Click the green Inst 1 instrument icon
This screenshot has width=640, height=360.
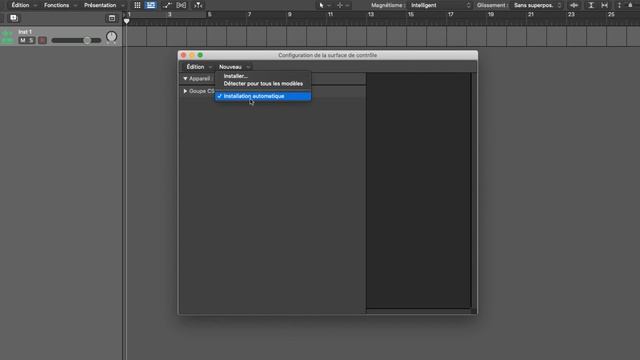pos(7,37)
